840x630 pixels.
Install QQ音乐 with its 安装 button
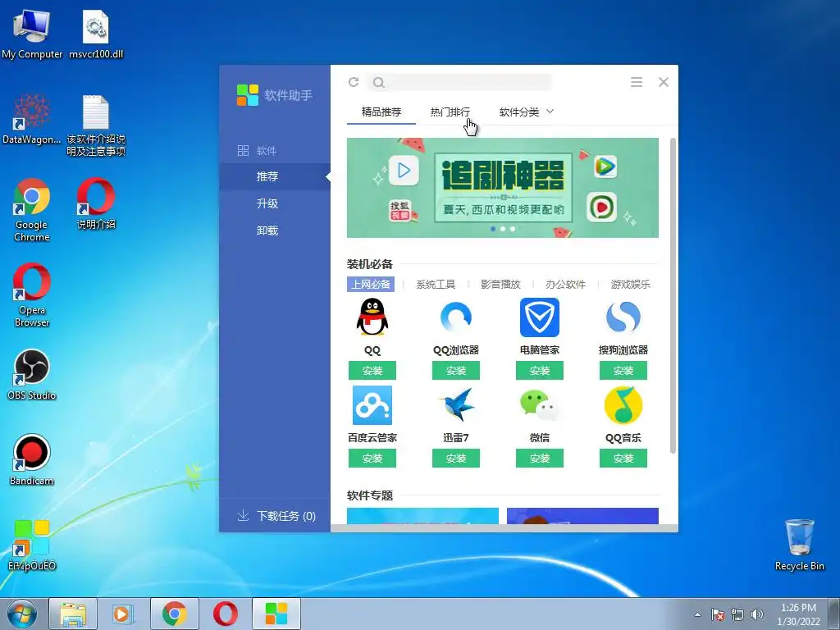(623, 458)
